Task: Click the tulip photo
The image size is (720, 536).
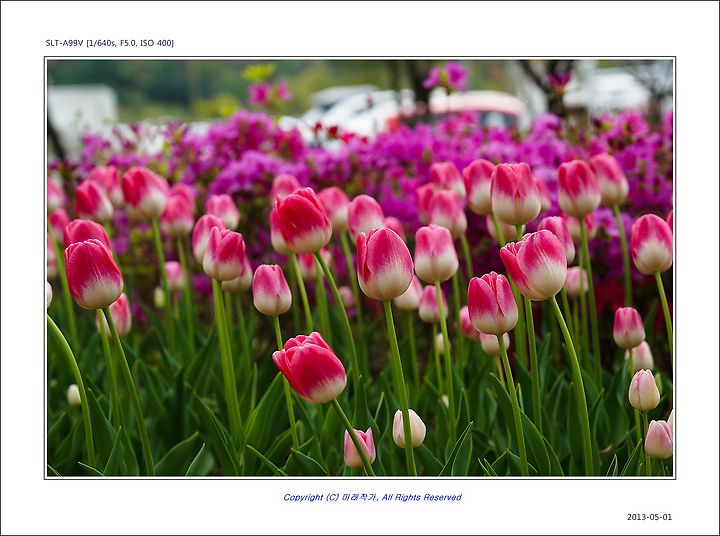Action: tap(360, 268)
